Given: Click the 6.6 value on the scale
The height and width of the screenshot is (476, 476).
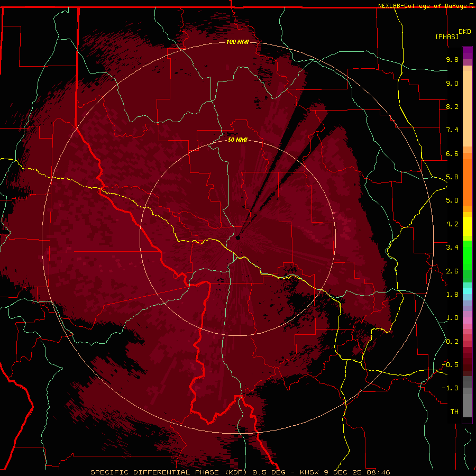Looking at the screenshot, I should [452, 153].
